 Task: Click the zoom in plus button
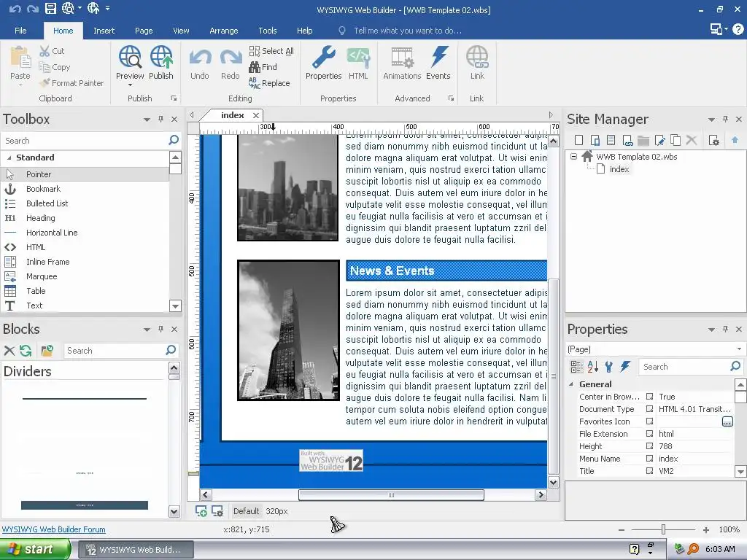coord(706,529)
